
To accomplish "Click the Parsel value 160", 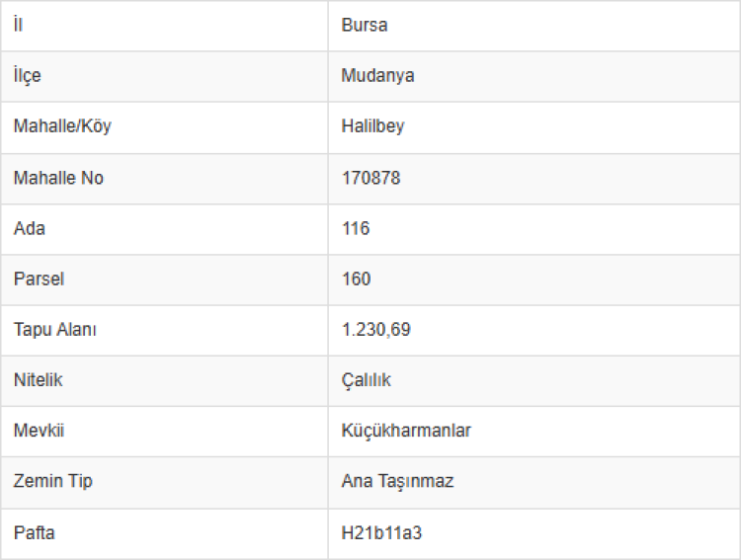I will tap(357, 279).
